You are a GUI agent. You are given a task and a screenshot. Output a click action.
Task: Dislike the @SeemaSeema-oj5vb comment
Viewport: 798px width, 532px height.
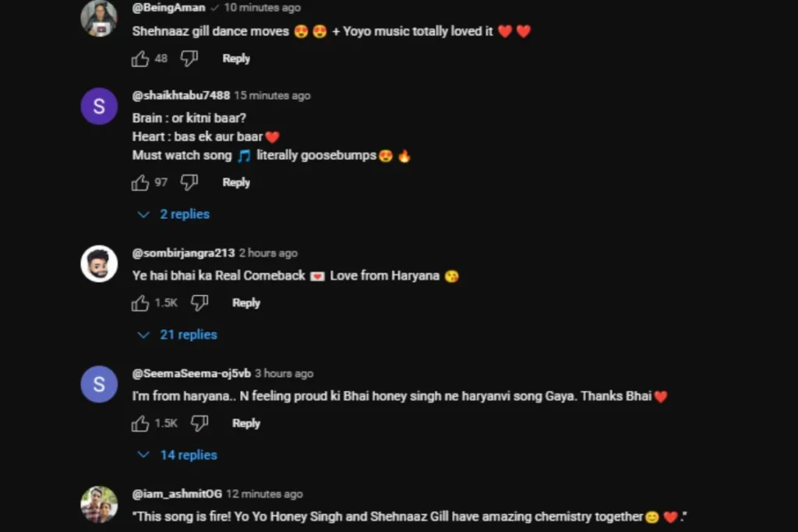click(x=199, y=423)
